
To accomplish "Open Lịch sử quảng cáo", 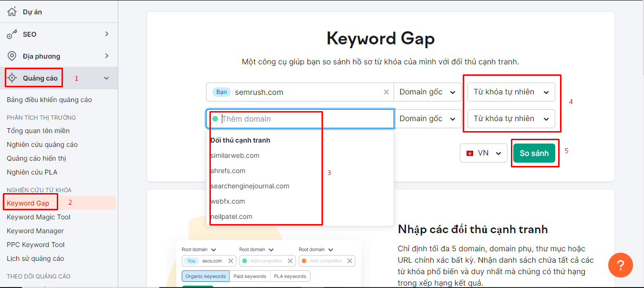I will (35, 258).
